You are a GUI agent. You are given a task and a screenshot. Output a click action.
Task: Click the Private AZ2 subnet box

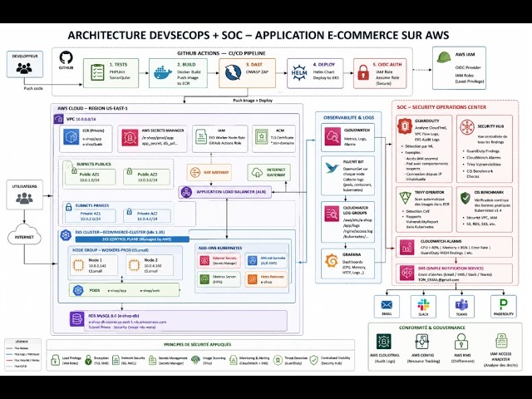[x=147, y=216]
